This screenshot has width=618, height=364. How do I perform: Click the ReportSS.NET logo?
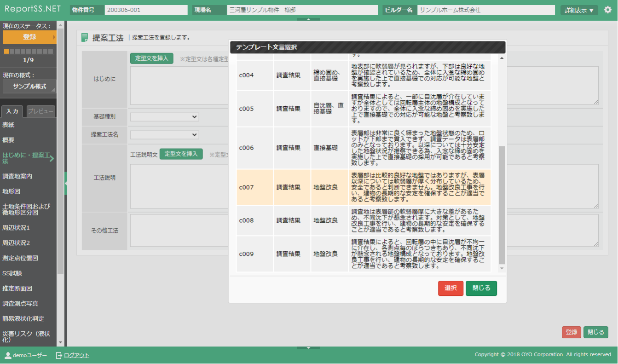[32, 9]
